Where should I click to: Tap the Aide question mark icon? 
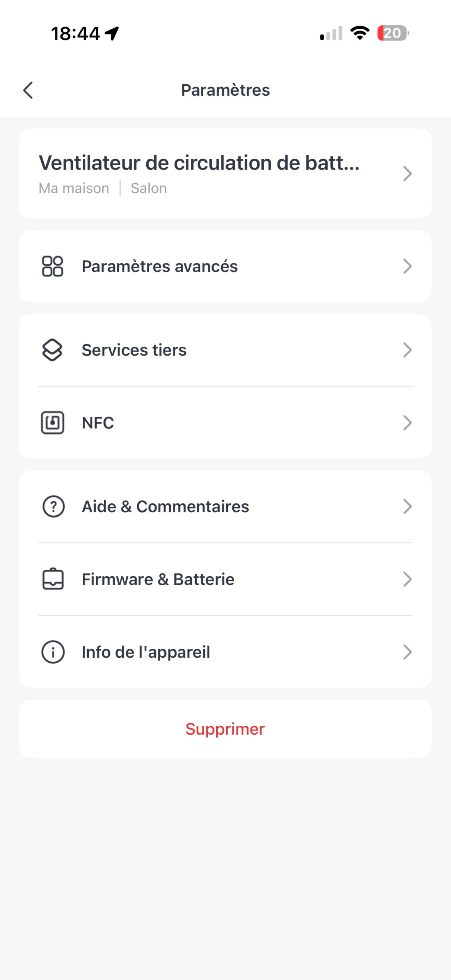click(53, 506)
